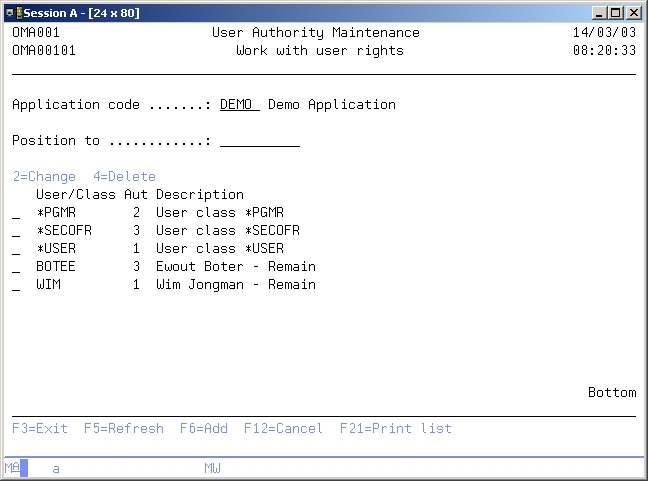Select option field beside *USER row
648x481 pixels.
tap(16, 249)
